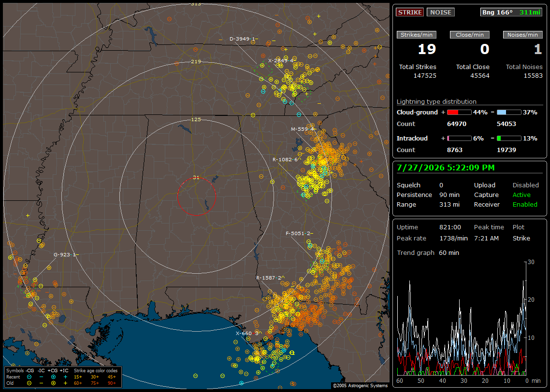Click the Trend graph 60 min label
Image resolution: width=550 pixels, height=392 pixels.
pos(428,253)
